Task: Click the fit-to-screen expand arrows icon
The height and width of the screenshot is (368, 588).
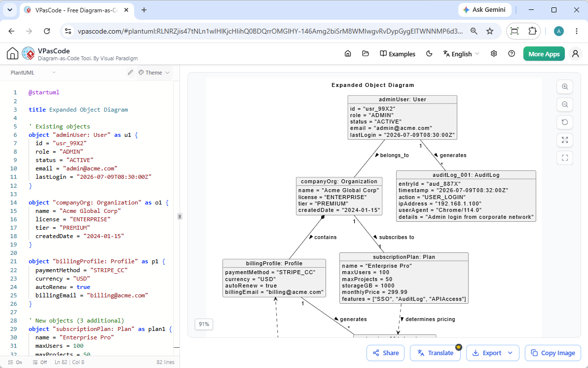Action: [565, 140]
